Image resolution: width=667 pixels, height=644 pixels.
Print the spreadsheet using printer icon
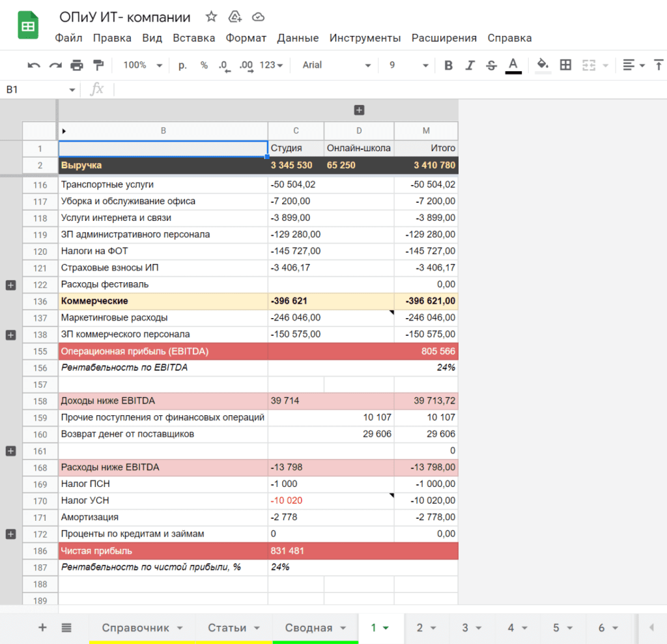point(77,65)
